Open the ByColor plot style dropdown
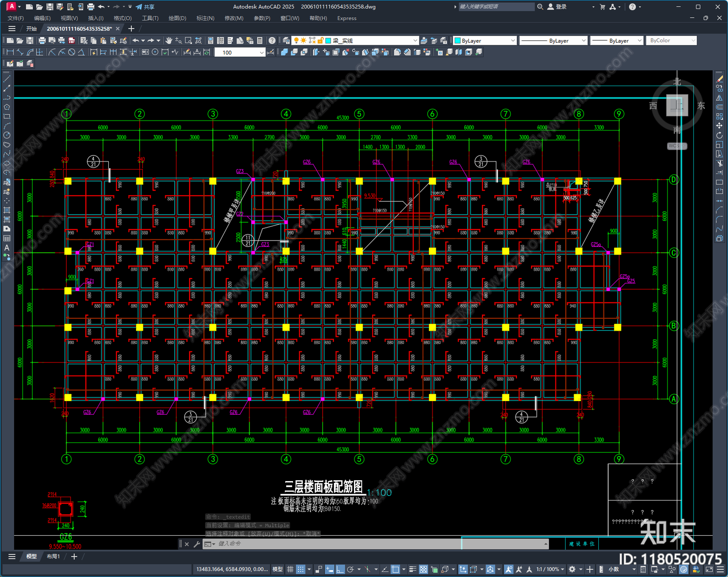The width and height of the screenshot is (728, 577). pyautogui.click(x=671, y=40)
